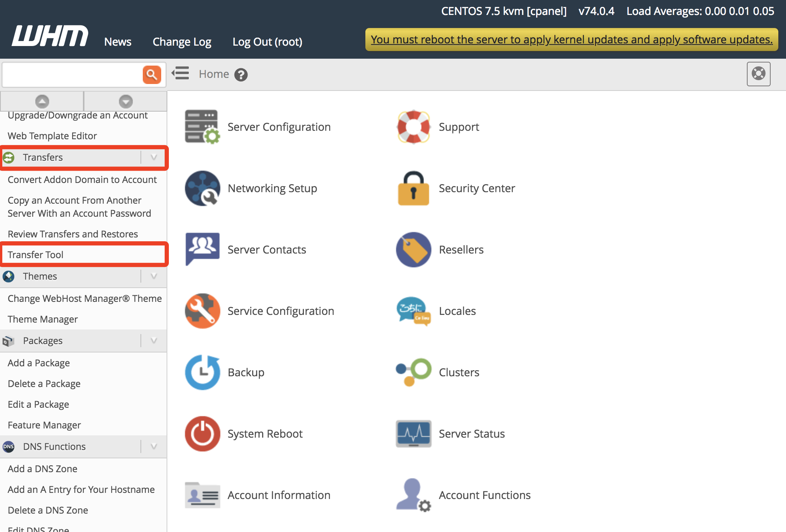Click the search input field
786x532 pixels.
[x=71, y=74]
